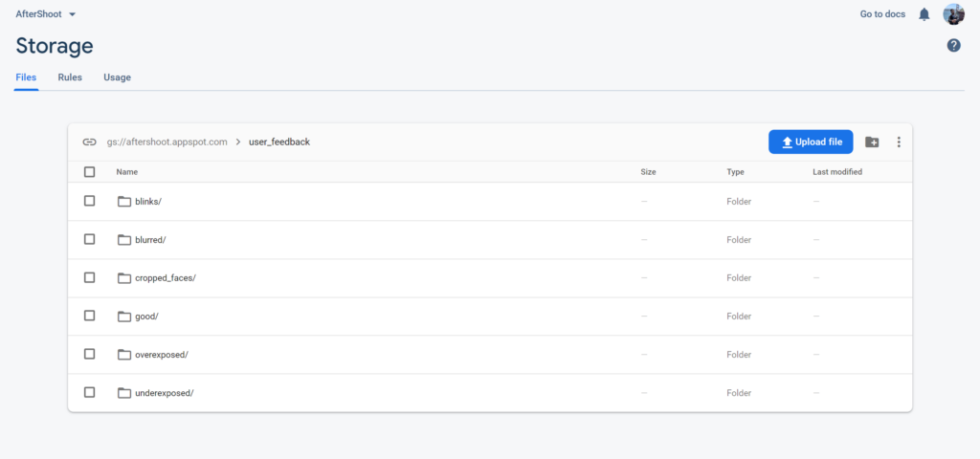Click the Upload file button
The width and height of the screenshot is (980, 459).
pyautogui.click(x=811, y=142)
